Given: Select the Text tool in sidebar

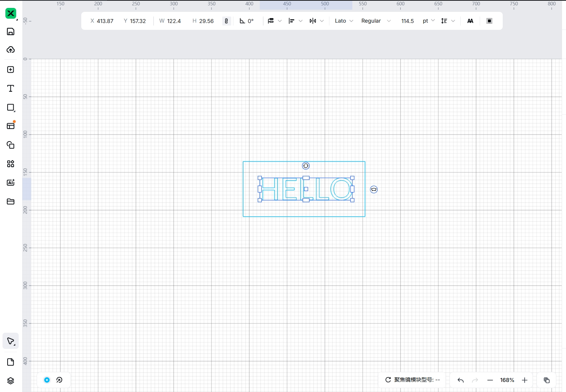Looking at the screenshot, I should click(x=11, y=88).
